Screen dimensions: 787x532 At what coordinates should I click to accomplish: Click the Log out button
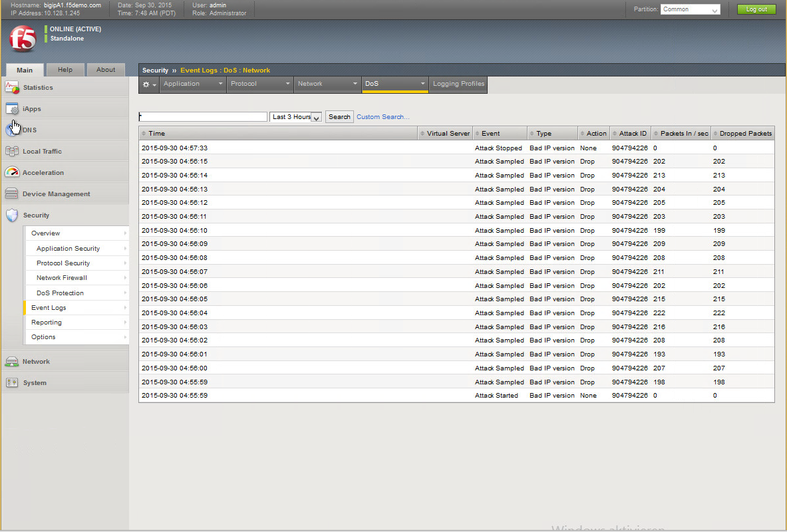756,9
